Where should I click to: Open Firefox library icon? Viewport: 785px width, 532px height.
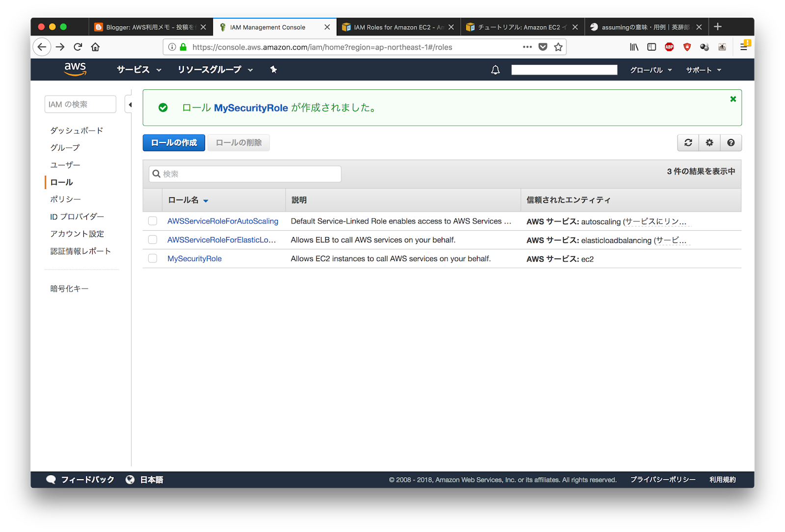tap(634, 47)
